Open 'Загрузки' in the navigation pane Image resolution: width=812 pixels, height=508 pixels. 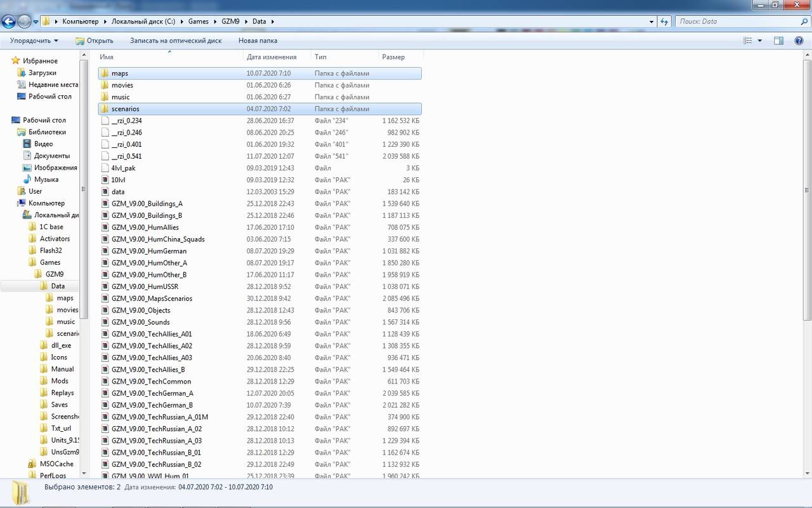click(43, 73)
